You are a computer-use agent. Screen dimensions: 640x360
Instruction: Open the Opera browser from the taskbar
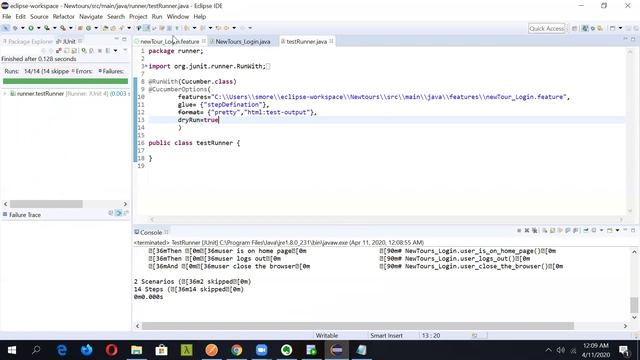click(x=111, y=350)
